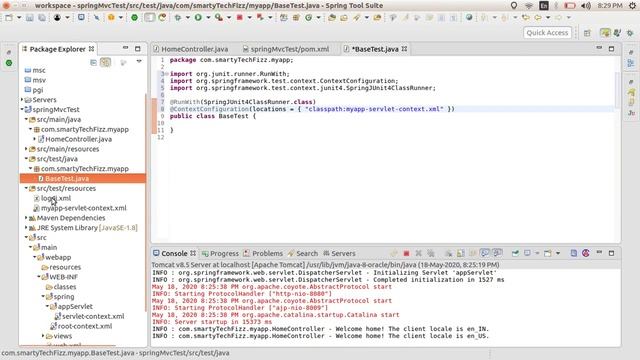Open the Search tab
640x360 pixels.
click(x=302, y=253)
